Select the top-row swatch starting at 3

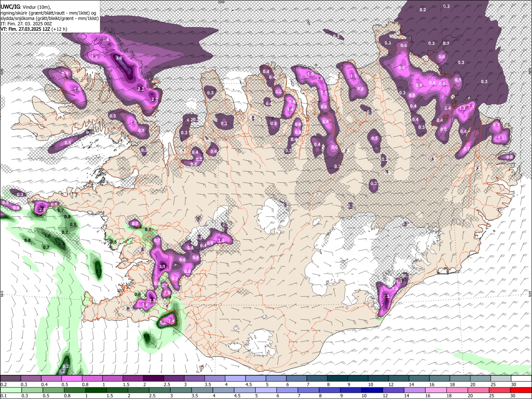click(x=194, y=379)
